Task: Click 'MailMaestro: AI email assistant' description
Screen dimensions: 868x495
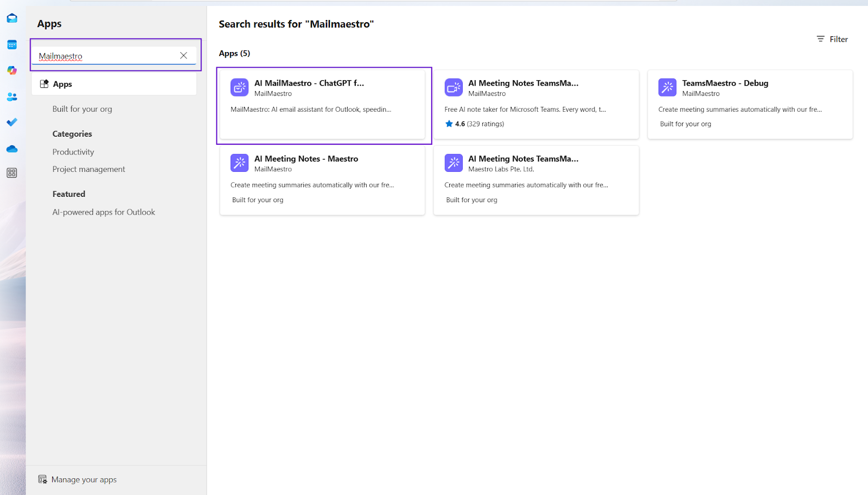Action: [x=311, y=110]
